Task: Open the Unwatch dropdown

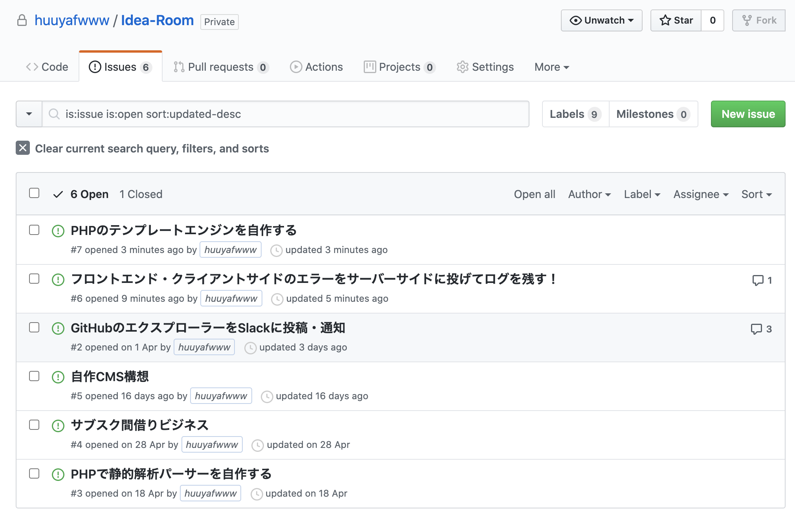Action: (601, 20)
